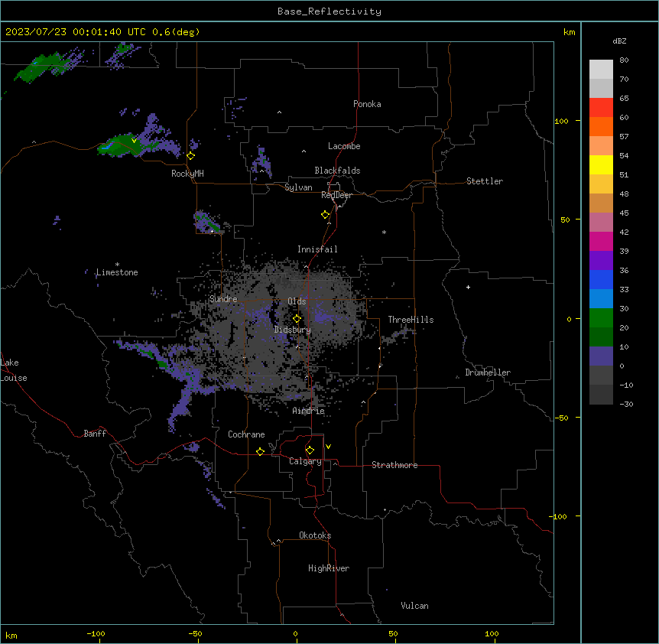Click the Sylvan label

[x=298, y=187]
